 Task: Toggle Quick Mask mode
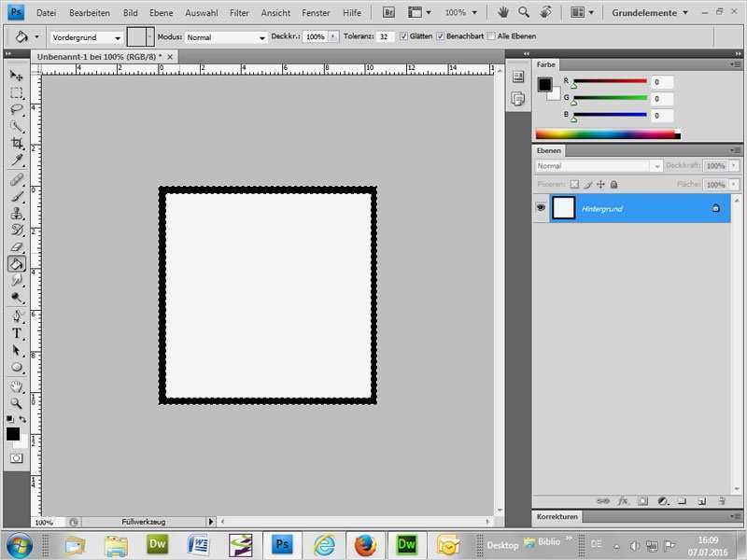click(16, 458)
